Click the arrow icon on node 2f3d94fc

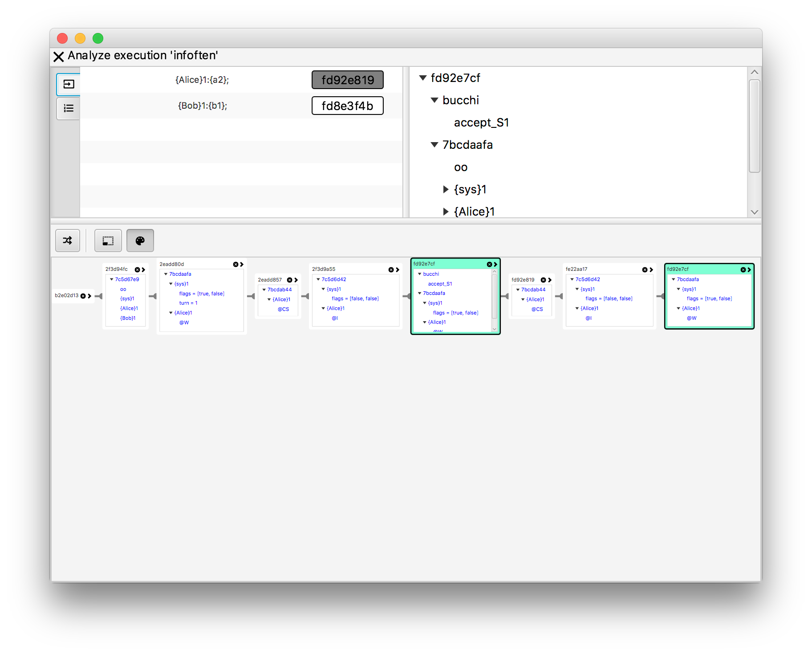(x=143, y=270)
